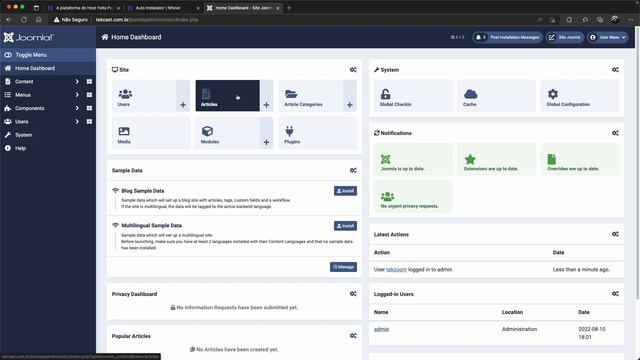Open the User Menu dropdown

click(x=608, y=37)
